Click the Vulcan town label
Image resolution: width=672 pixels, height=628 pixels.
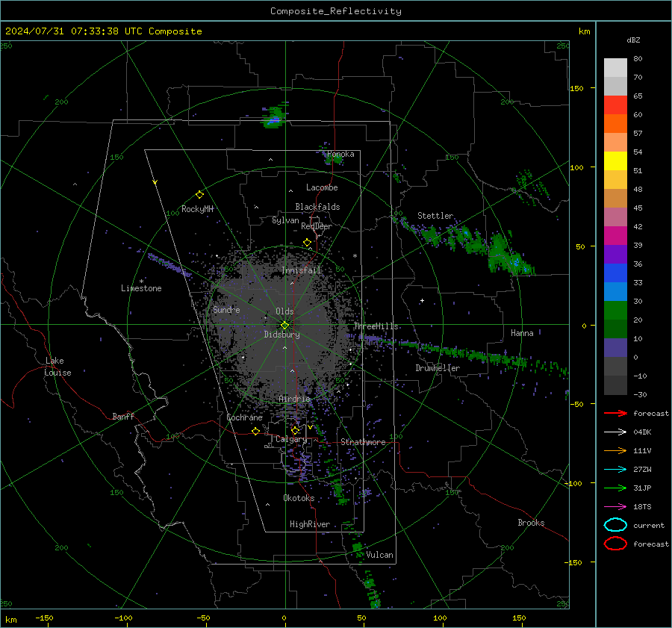379,555
